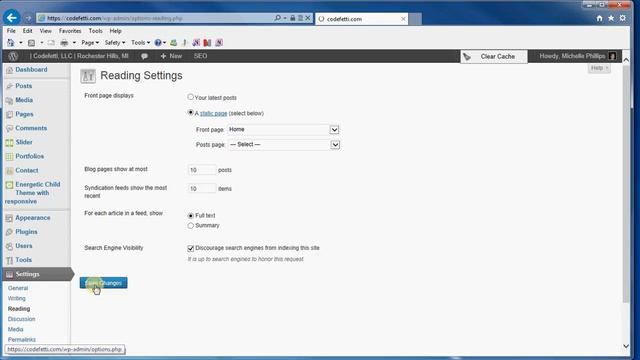Select 'A static page' radio button

pyautogui.click(x=190, y=112)
